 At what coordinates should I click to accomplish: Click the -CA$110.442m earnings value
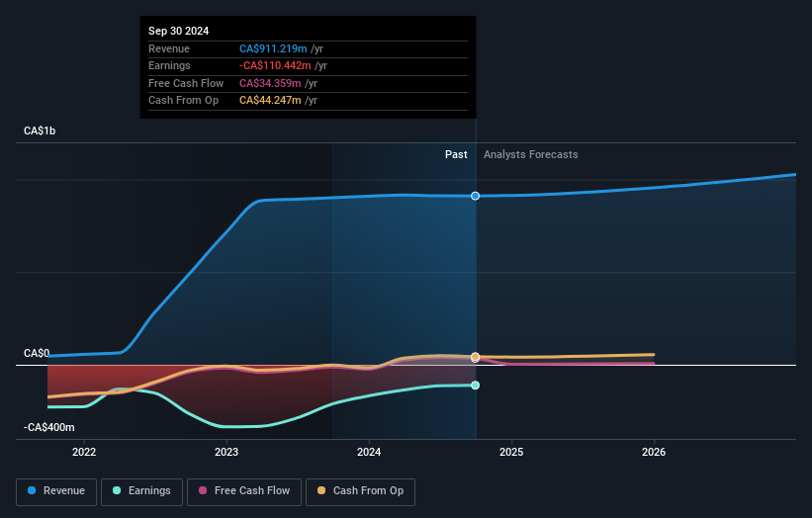tap(275, 65)
